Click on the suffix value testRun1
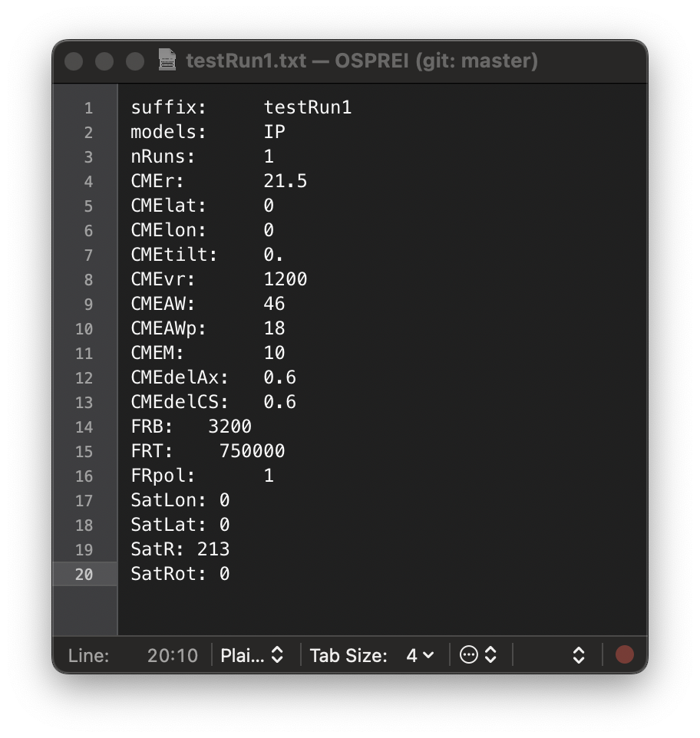 click(307, 107)
